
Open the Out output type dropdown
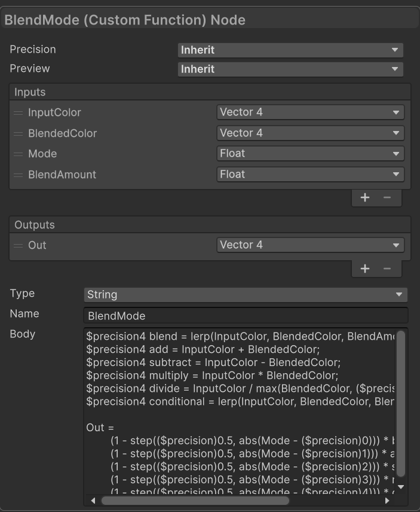point(311,245)
